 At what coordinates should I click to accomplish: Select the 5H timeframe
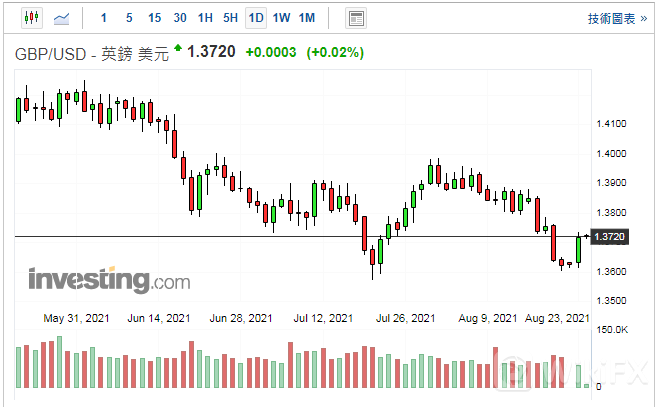[x=230, y=18]
